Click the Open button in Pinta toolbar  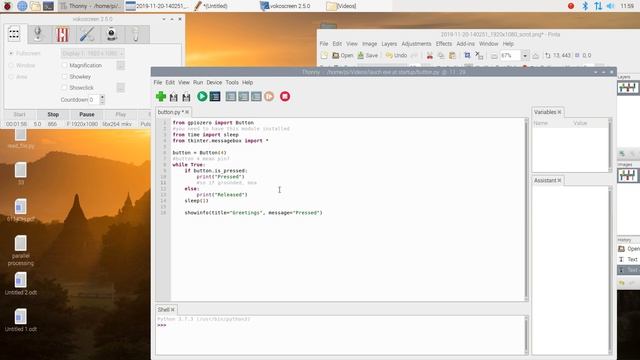click(x=342, y=56)
